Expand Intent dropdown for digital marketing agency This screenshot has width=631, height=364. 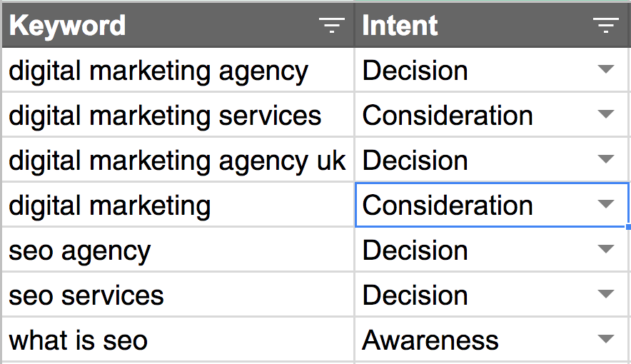(x=606, y=70)
